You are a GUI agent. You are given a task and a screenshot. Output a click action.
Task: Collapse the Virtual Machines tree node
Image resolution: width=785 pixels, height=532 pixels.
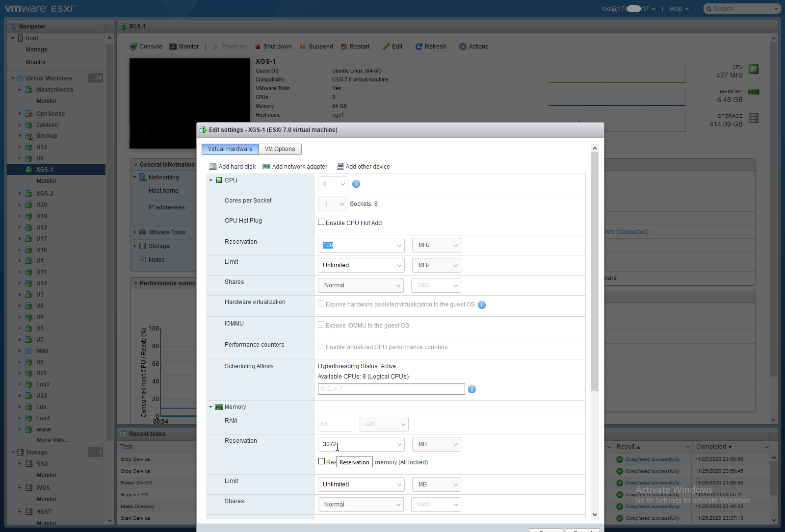13,78
